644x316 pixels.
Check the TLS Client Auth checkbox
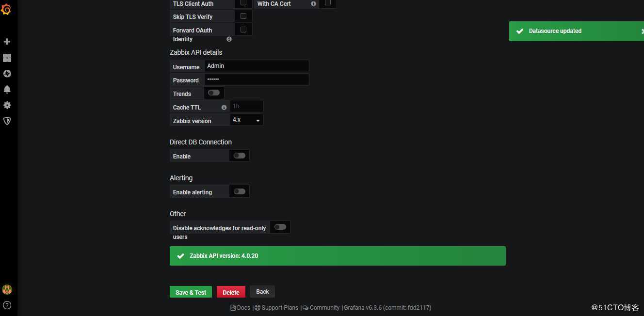[x=243, y=3]
